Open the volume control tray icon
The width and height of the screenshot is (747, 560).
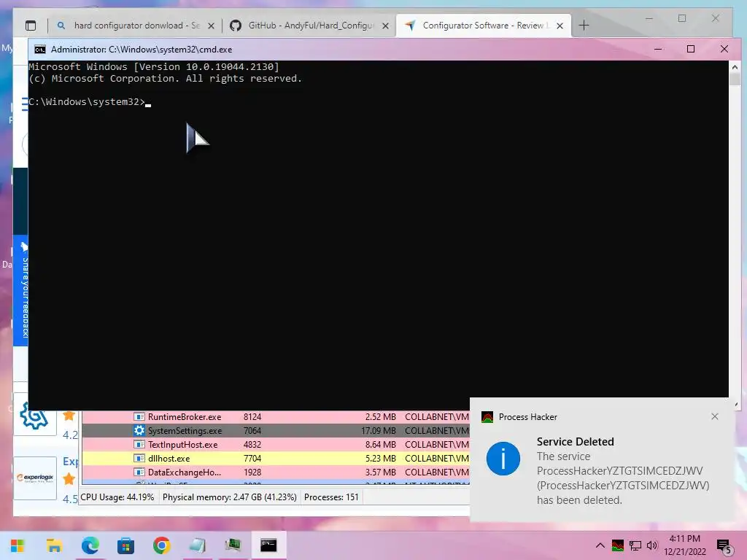(x=652, y=545)
